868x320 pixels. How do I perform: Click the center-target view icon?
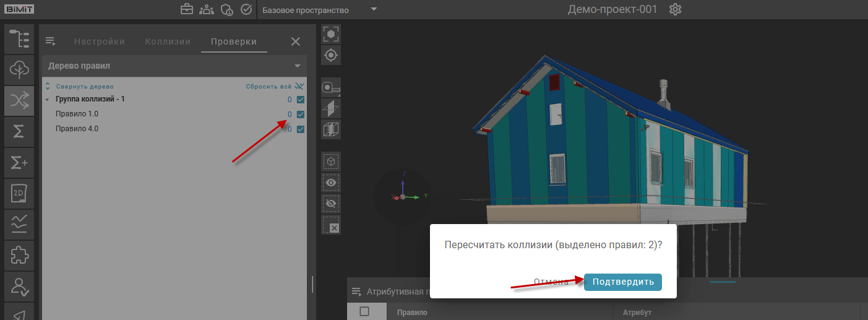coord(332,55)
